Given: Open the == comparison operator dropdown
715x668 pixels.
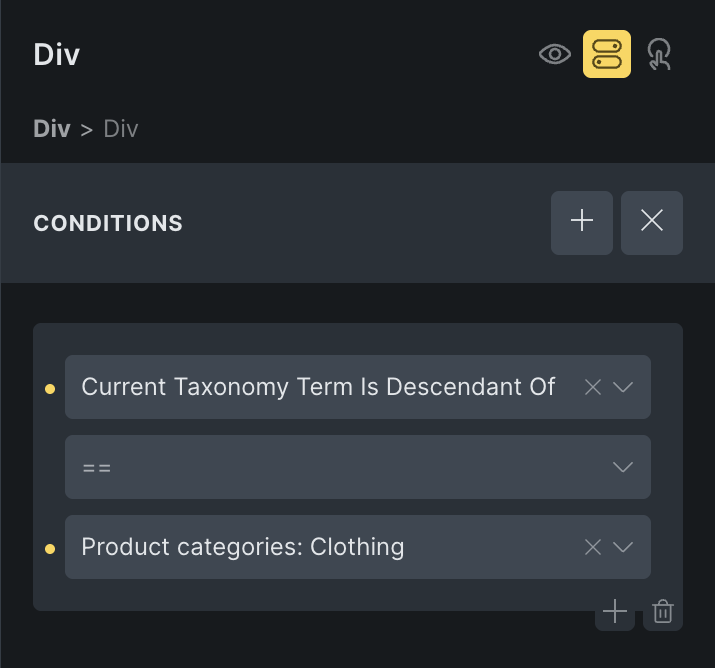Looking at the screenshot, I should 358,467.
